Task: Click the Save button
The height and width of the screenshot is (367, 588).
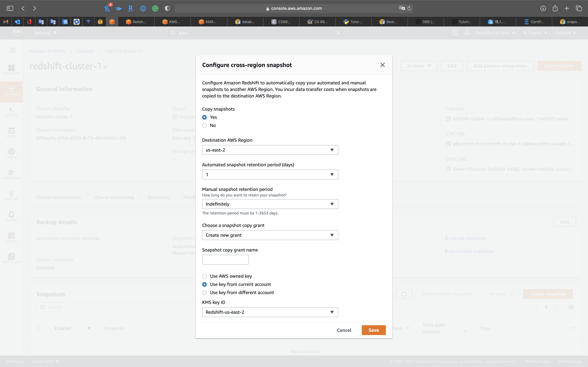Action: tap(373, 330)
